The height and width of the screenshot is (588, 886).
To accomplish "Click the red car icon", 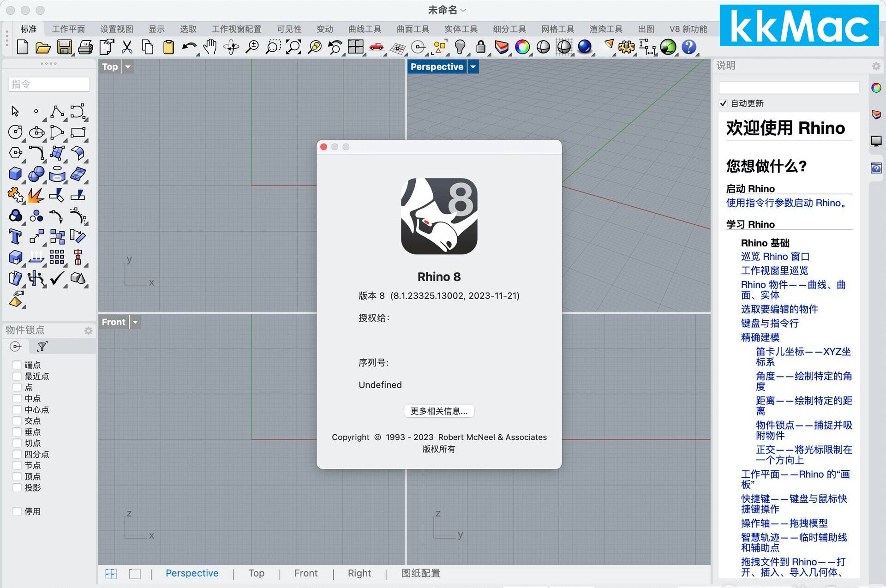I will [x=377, y=47].
